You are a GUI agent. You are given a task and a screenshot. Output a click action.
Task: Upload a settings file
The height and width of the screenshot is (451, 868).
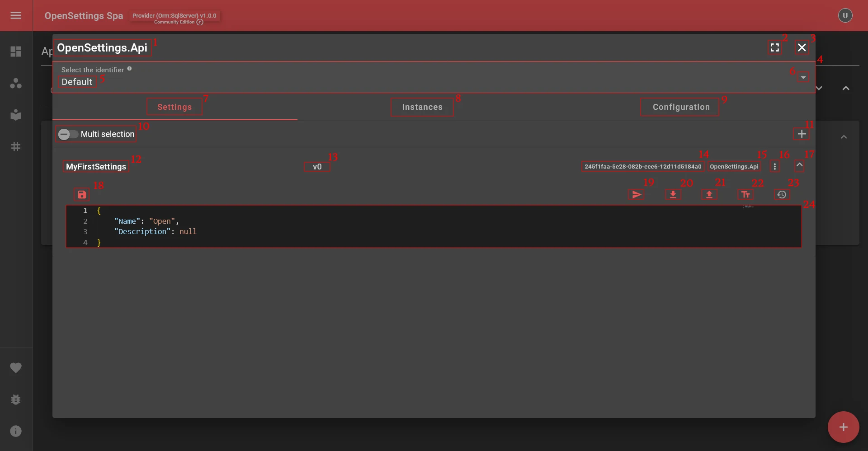(709, 194)
